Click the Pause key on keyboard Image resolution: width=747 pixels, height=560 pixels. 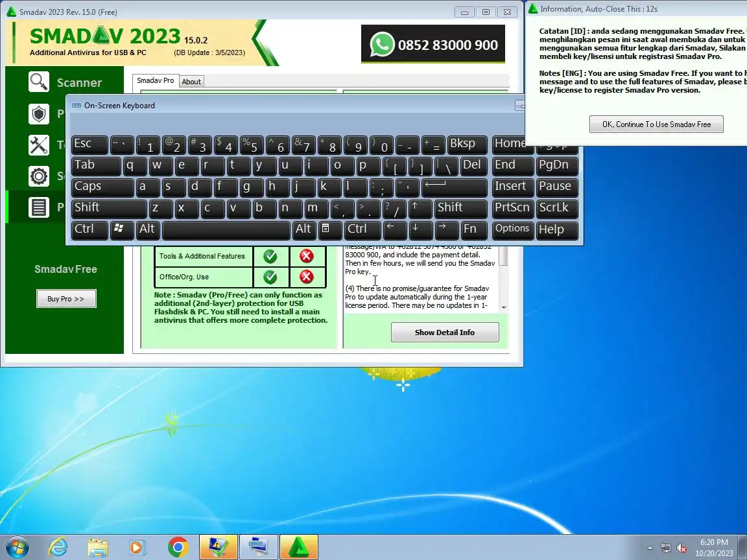[557, 187]
